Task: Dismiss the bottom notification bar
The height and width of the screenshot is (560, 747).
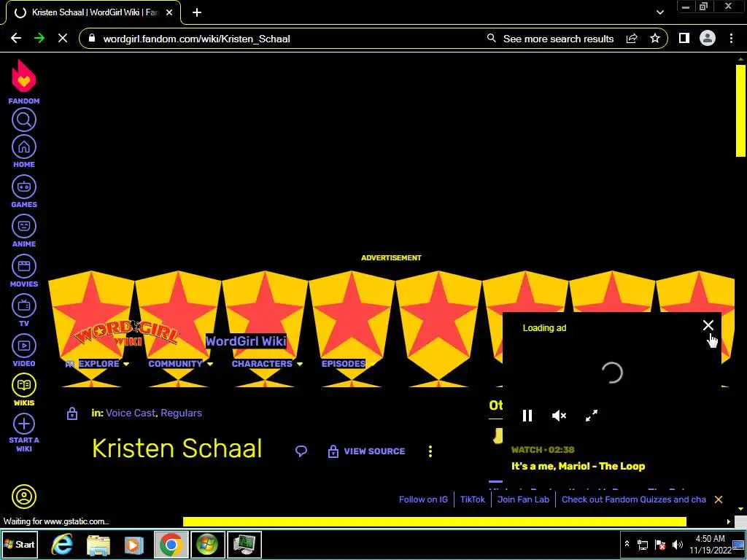Action: click(719, 499)
